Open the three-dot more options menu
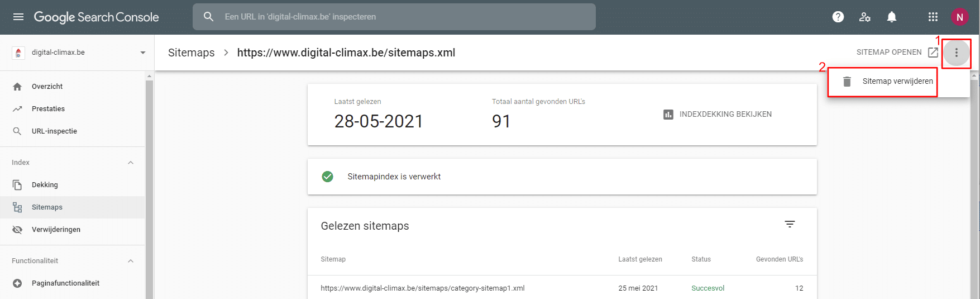 coord(957,53)
